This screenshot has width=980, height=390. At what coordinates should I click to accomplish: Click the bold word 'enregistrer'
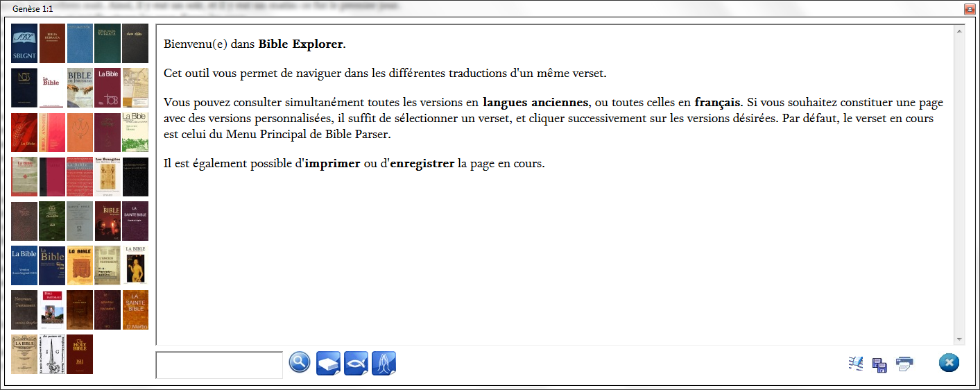[422, 164]
